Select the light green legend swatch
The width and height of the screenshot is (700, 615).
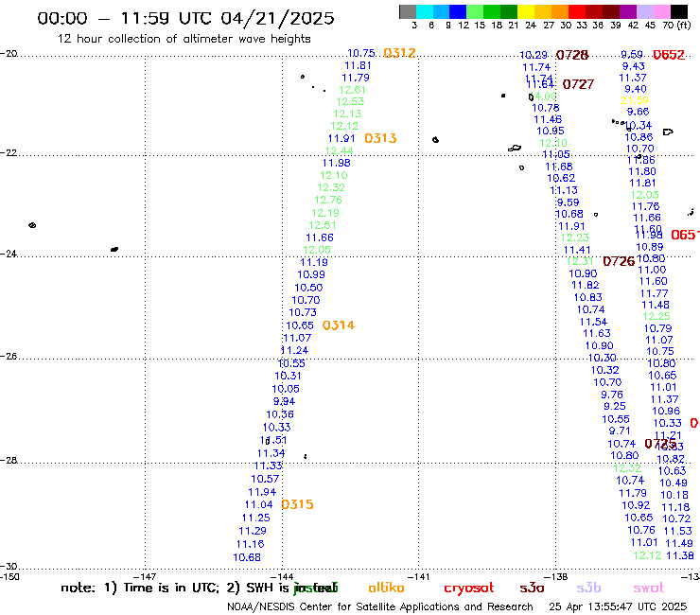(x=475, y=11)
